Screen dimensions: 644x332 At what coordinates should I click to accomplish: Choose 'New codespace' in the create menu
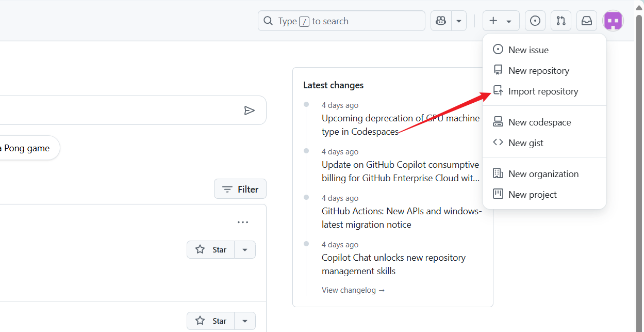point(544,122)
